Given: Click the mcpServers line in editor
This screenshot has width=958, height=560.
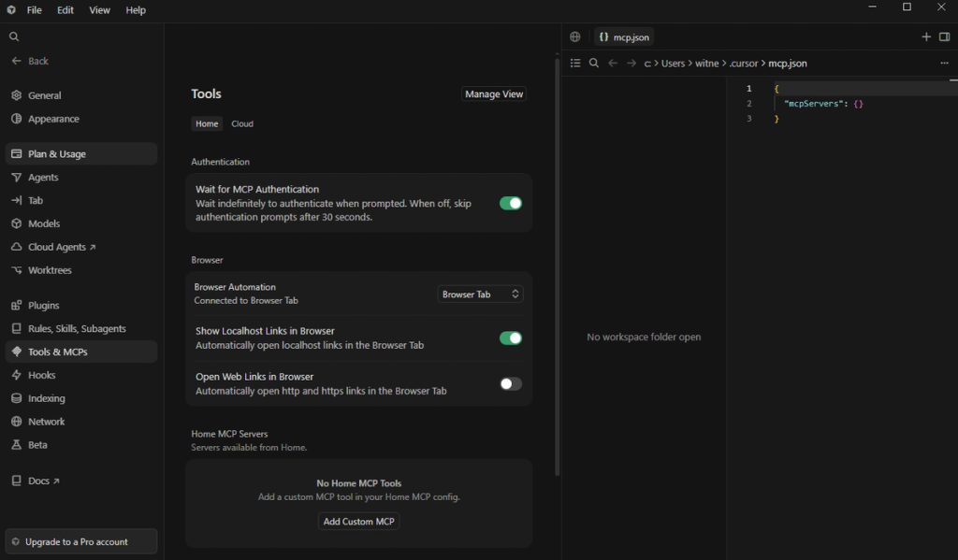Looking at the screenshot, I should pyautogui.click(x=823, y=104).
